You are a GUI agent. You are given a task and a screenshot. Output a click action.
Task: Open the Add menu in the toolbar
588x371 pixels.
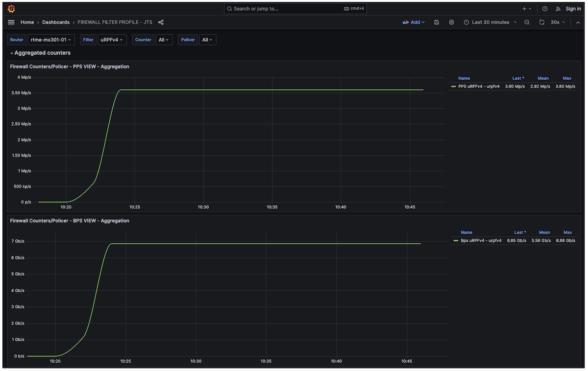(414, 22)
